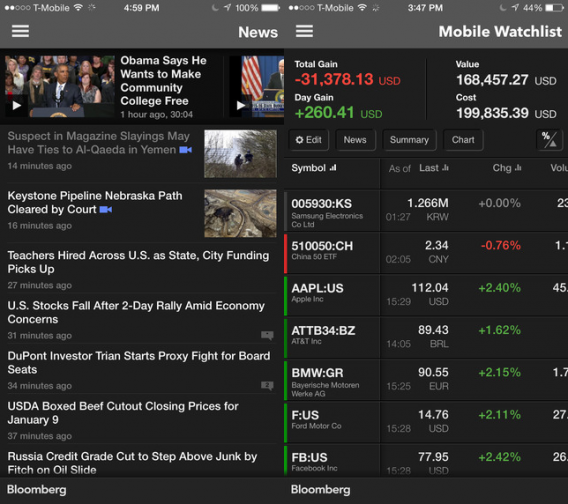Tap Wi-Fi icon in News screen status bar
This screenshot has width=568, height=504.
click(78, 8)
